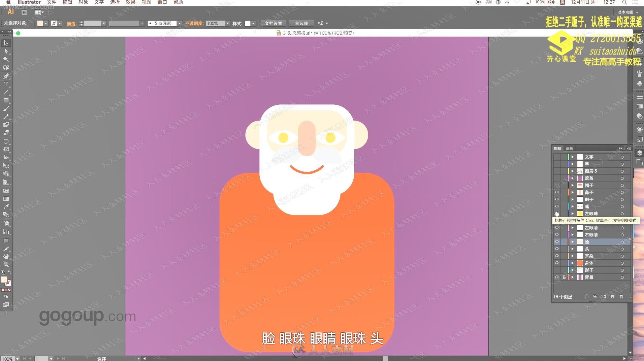Select the Column Graph tool
The width and height of the screenshot is (644, 361).
[x=6, y=232]
